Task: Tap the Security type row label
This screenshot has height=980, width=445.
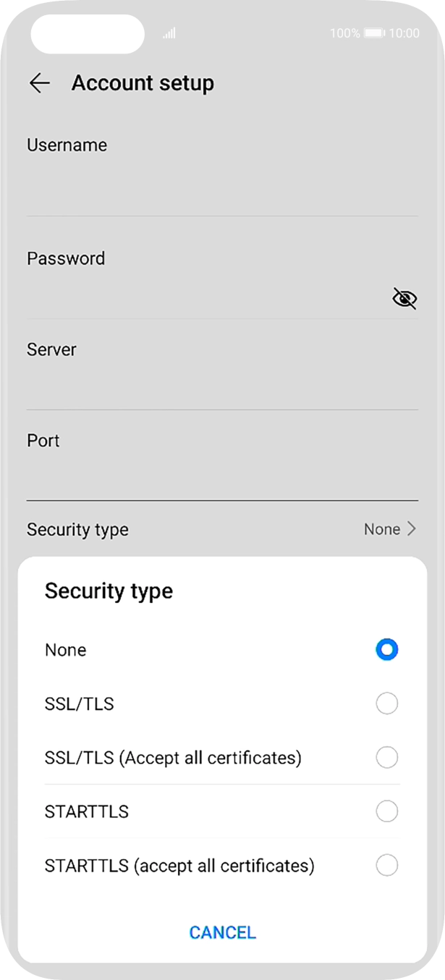Action: click(x=77, y=529)
